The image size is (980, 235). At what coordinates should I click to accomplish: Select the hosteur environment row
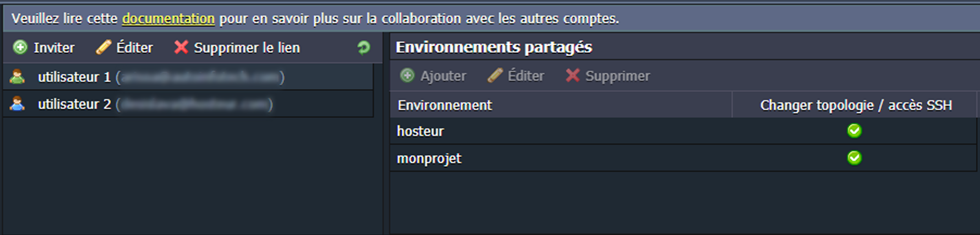click(683, 131)
